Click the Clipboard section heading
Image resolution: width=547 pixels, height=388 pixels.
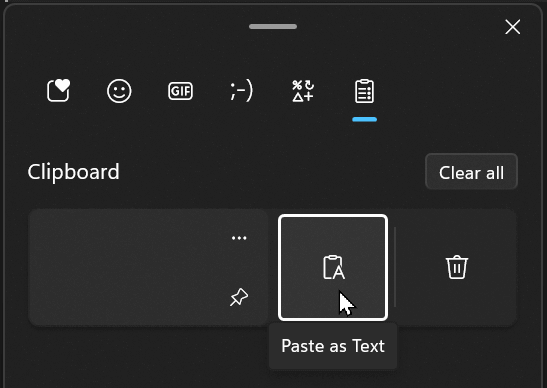point(74,172)
